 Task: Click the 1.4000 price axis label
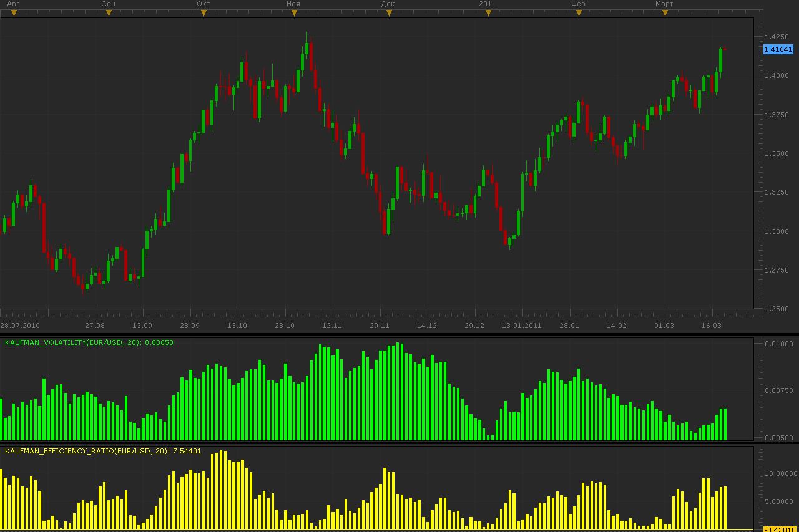[777, 75]
